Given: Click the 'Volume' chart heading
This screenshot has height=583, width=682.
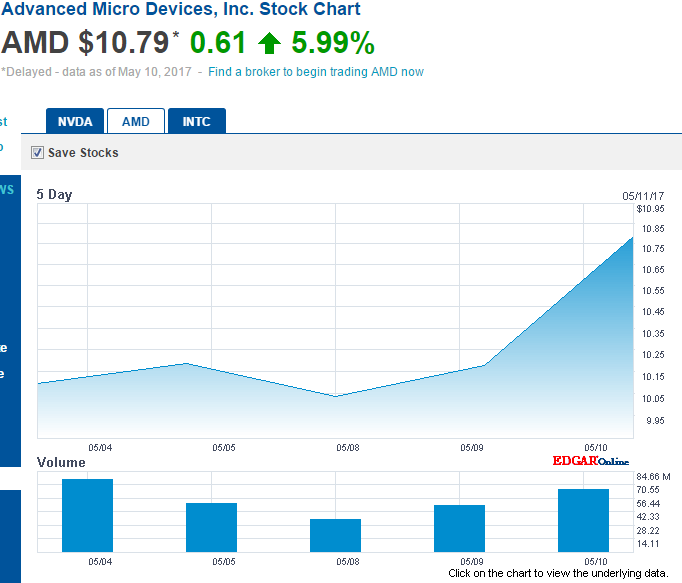Looking at the screenshot, I should click(x=61, y=463).
